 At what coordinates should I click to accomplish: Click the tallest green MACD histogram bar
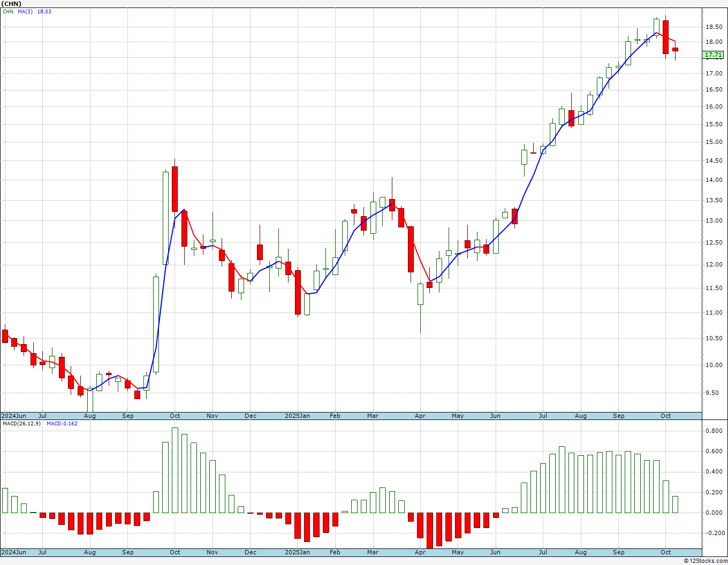[x=175, y=470]
